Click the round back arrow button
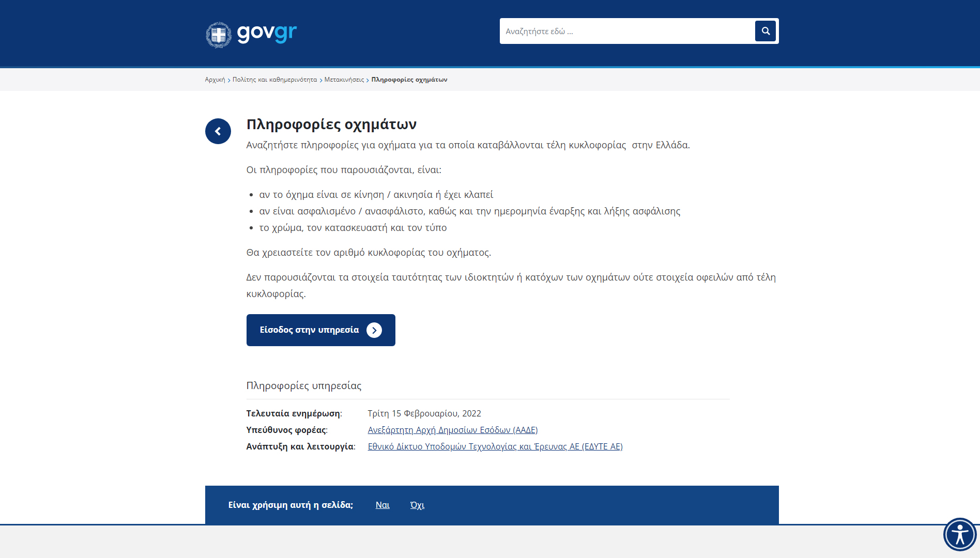Screen dimensions: 980x558 pyautogui.click(x=218, y=131)
